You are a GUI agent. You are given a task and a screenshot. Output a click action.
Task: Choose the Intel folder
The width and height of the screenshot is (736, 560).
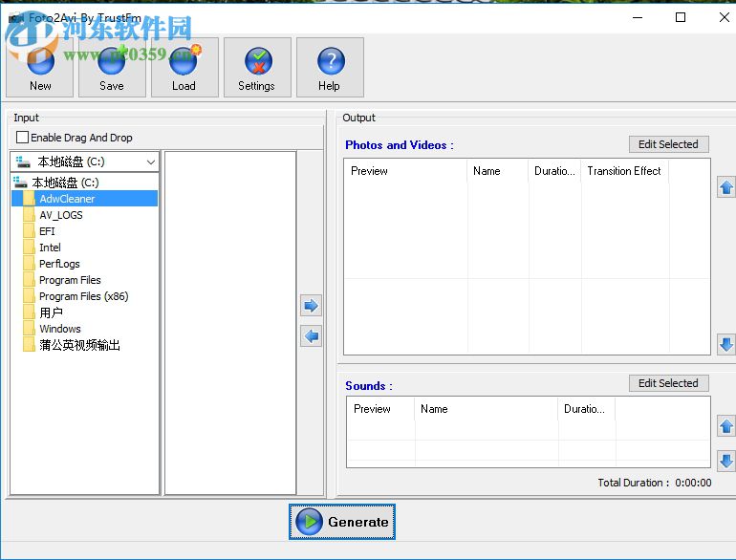50,248
